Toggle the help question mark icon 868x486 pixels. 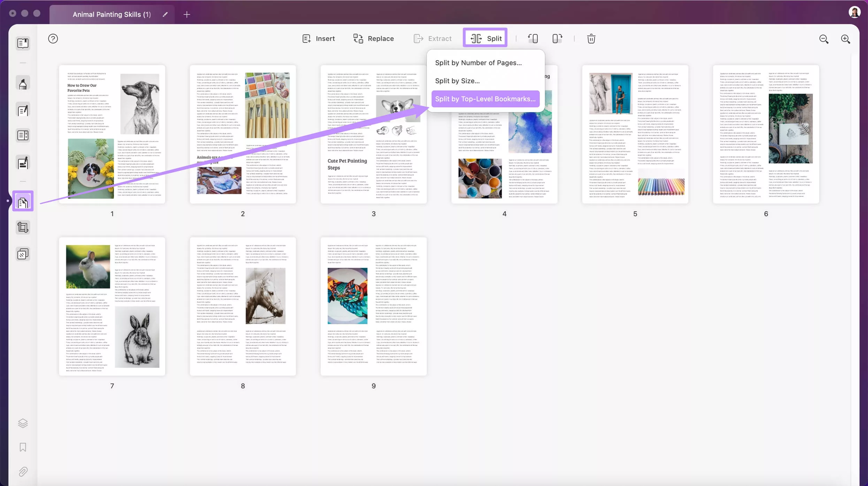pos(53,39)
